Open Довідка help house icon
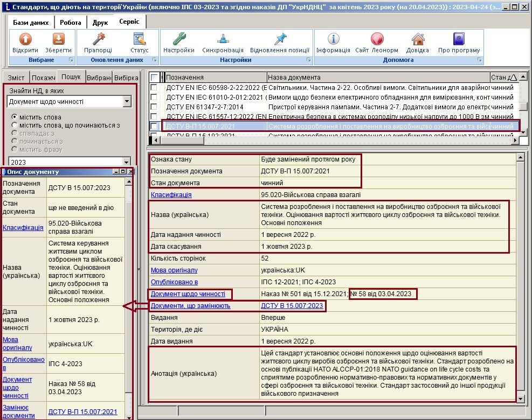 pyautogui.click(x=418, y=39)
